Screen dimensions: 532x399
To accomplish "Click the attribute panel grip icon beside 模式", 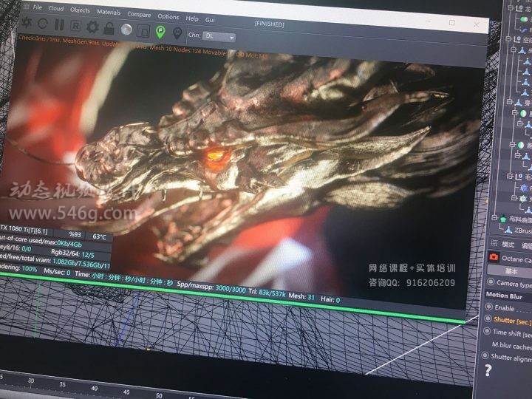I will tap(494, 242).
